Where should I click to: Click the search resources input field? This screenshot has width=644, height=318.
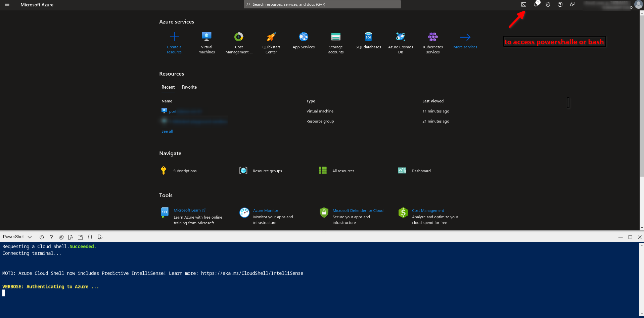click(322, 4)
